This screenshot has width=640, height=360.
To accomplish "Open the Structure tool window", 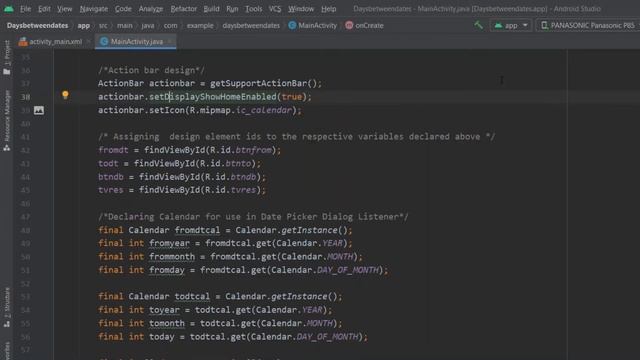I will pos(7,307).
